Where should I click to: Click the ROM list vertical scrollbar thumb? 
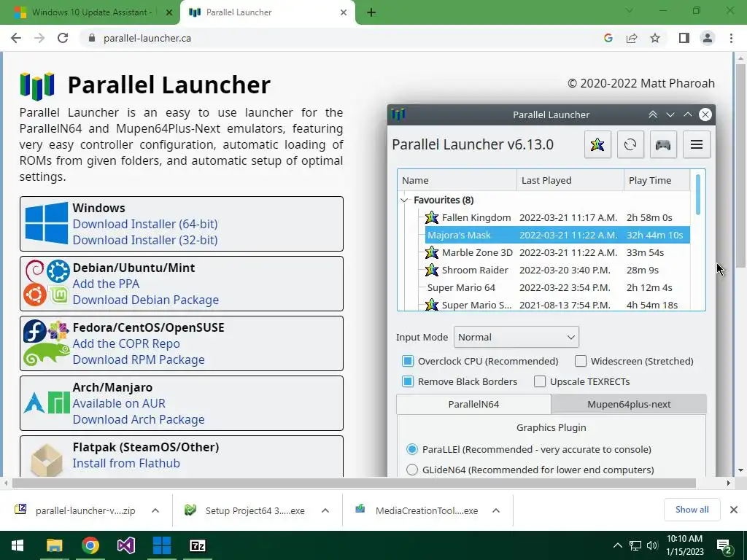[698, 194]
